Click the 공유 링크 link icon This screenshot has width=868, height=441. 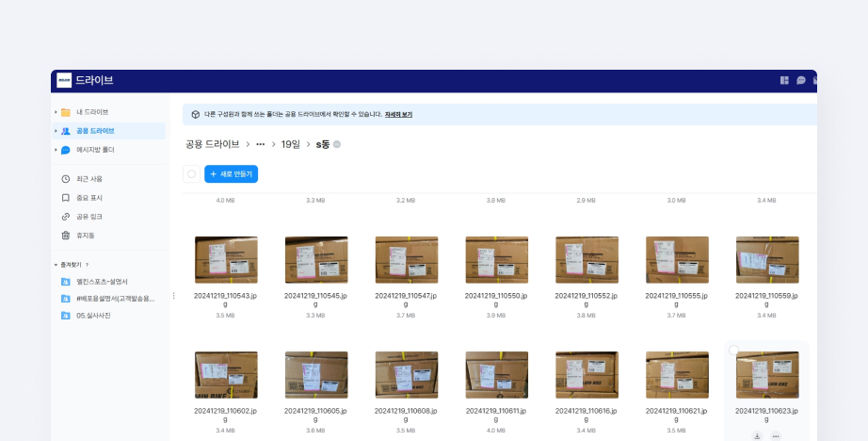[x=66, y=217]
